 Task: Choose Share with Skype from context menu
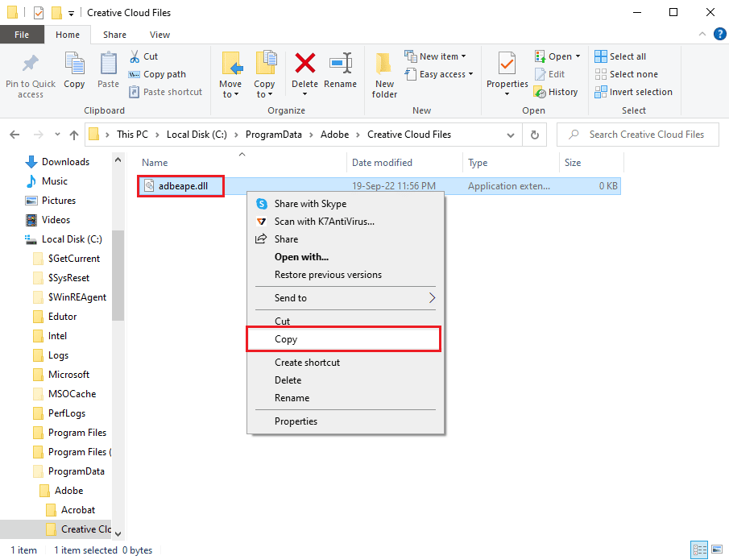(x=345, y=204)
